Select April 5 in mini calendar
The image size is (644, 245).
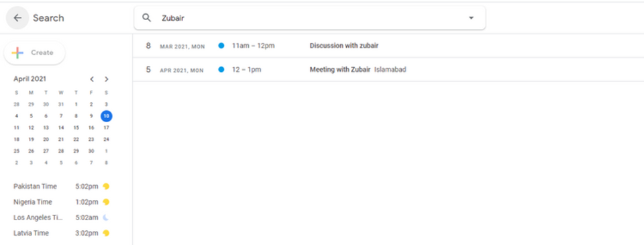[31, 116]
